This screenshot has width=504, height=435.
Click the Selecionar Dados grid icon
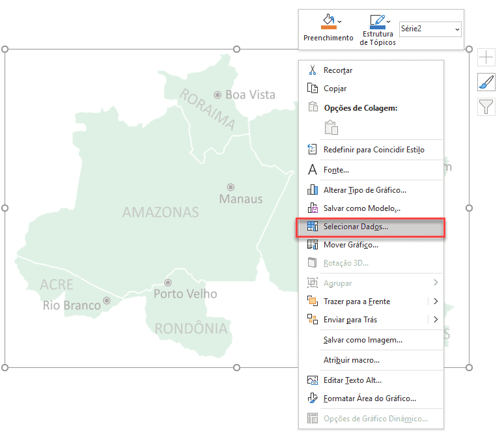point(313,227)
